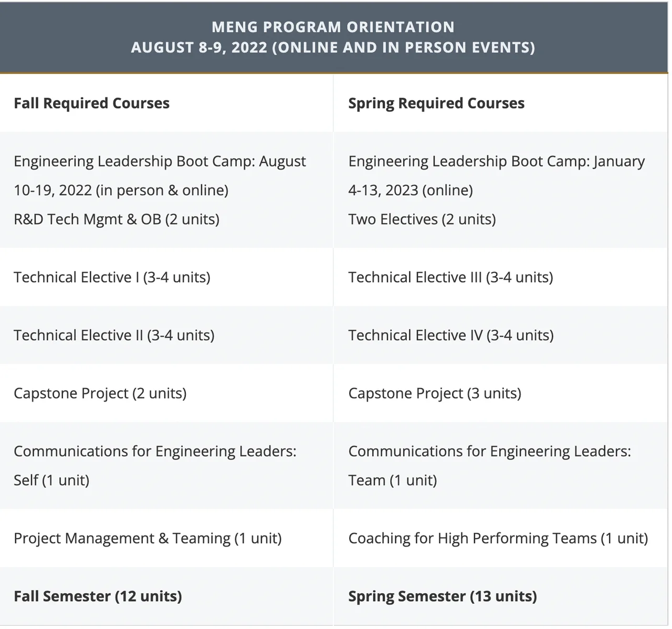The image size is (672, 629).
Task: Select the Two Electives (2 units) line
Action: (422, 219)
